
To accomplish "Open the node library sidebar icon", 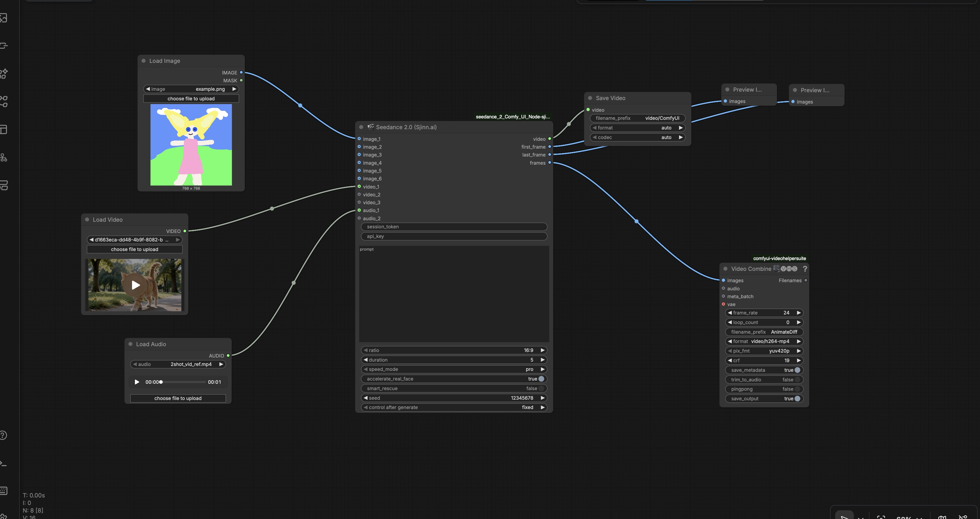I will pos(3,46).
